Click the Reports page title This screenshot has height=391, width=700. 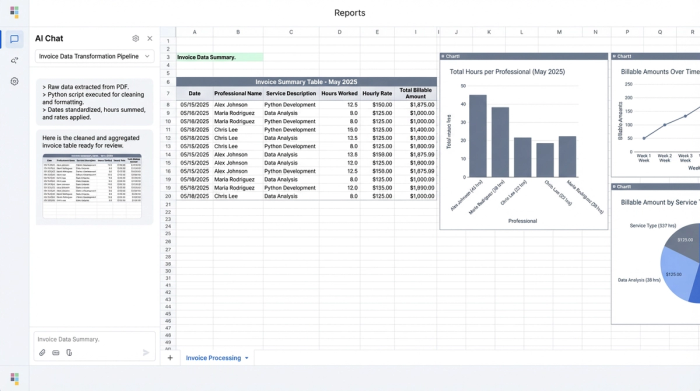coord(350,13)
